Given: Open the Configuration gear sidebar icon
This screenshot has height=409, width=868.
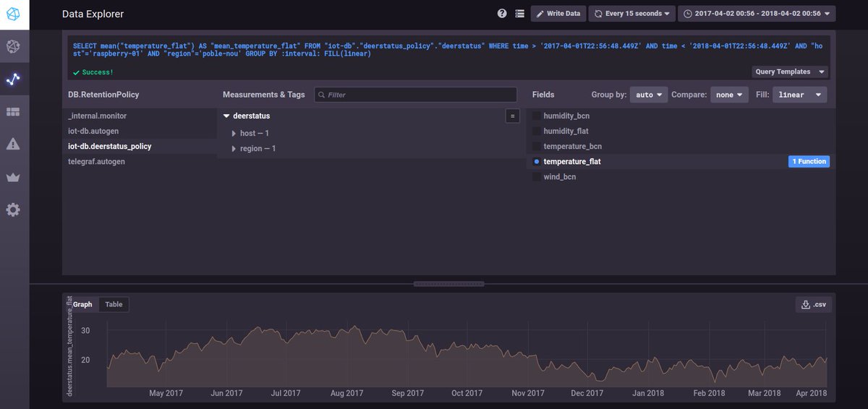Looking at the screenshot, I should 13,210.
